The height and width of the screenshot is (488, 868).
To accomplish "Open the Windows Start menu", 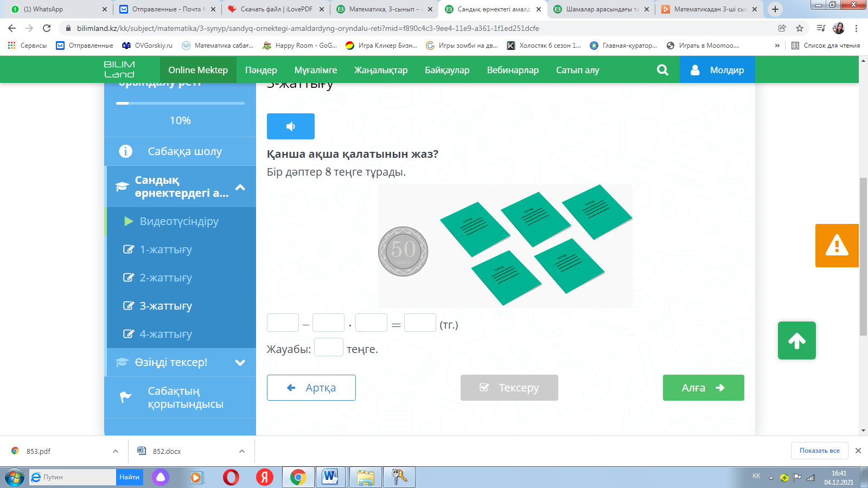I will 15,477.
